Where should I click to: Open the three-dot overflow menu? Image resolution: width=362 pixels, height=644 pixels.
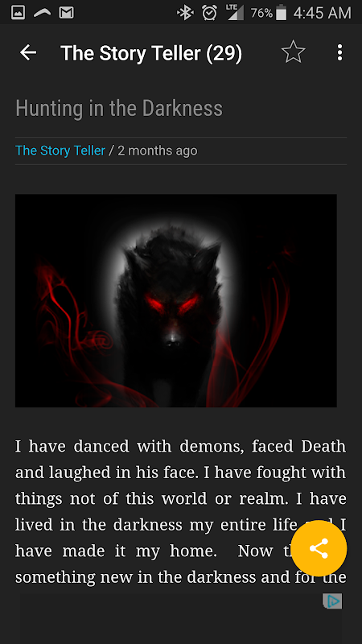339,52
